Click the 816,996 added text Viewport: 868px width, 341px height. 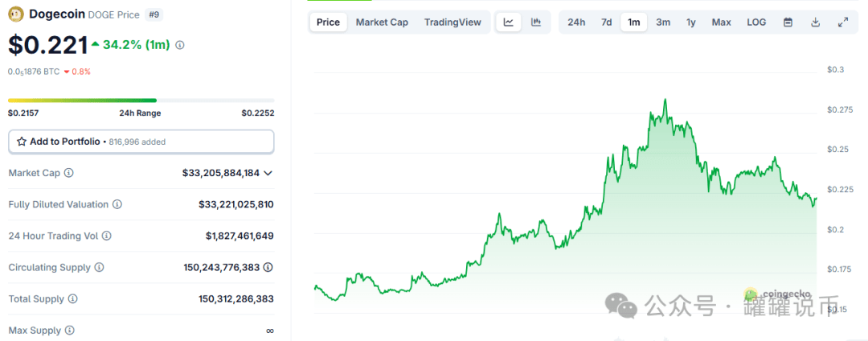click(136, 142)
